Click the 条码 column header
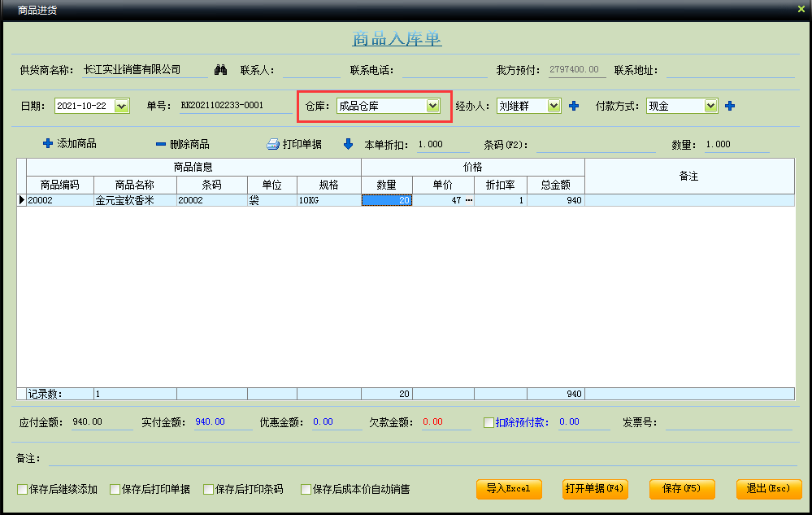The image size is (812, 515). (212, 185)
